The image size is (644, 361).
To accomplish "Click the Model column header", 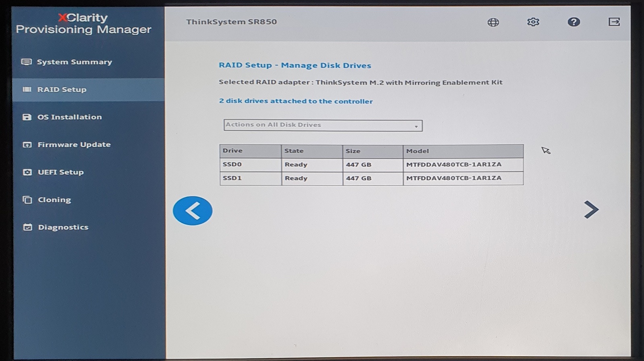I will (x=463, y=151).
